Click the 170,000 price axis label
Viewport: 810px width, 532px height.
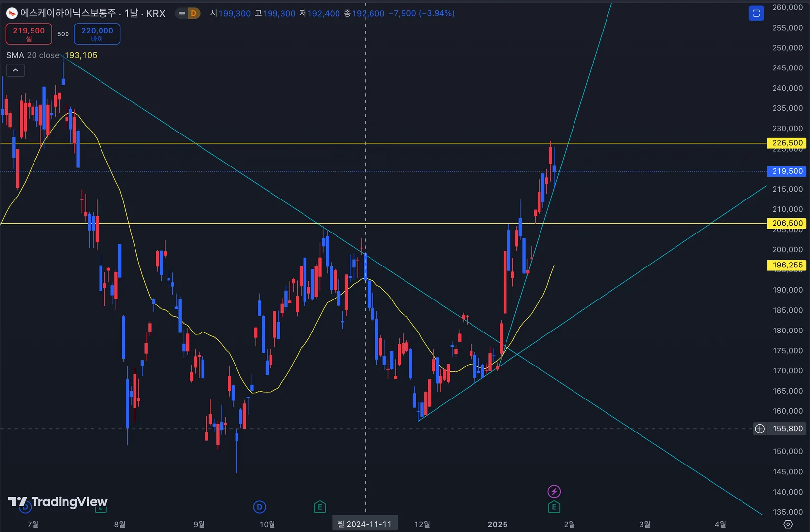(787, 371)
